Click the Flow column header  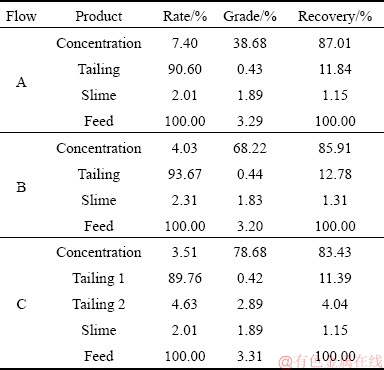[21, 16]
